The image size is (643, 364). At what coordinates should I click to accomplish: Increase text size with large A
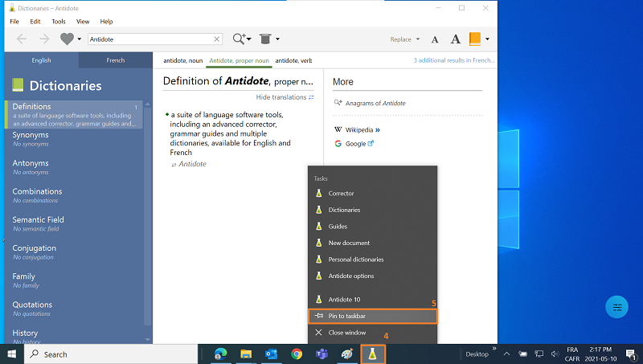pyautogui.click(x=455, y=39)
